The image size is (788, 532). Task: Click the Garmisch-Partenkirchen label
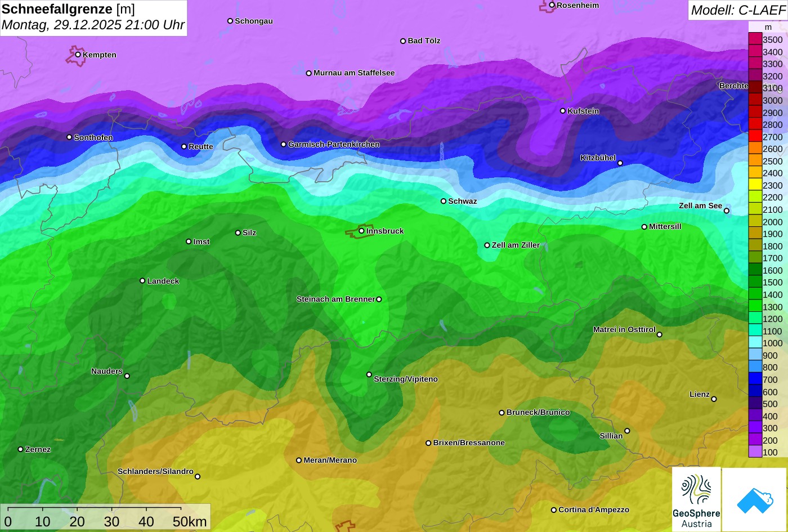point(334,144)
